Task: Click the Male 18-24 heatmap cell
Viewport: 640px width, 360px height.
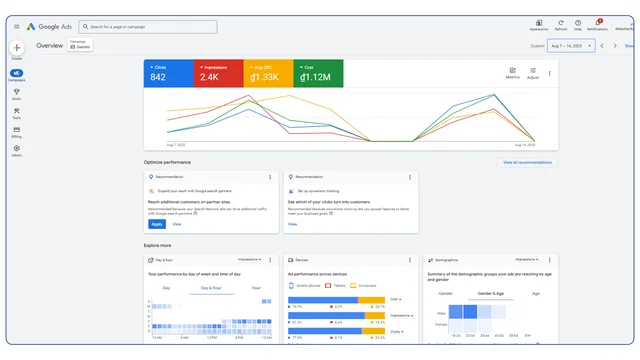Action: [456, 312]
